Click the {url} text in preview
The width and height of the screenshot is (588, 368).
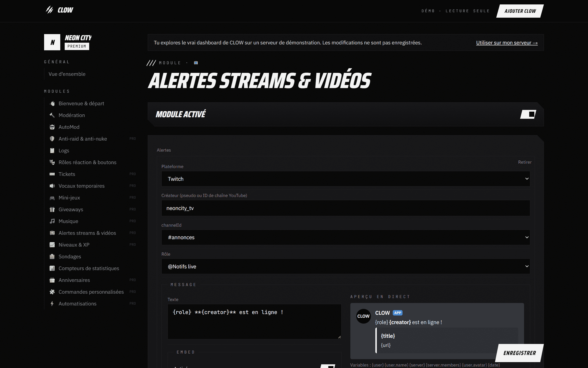(386, 345)
